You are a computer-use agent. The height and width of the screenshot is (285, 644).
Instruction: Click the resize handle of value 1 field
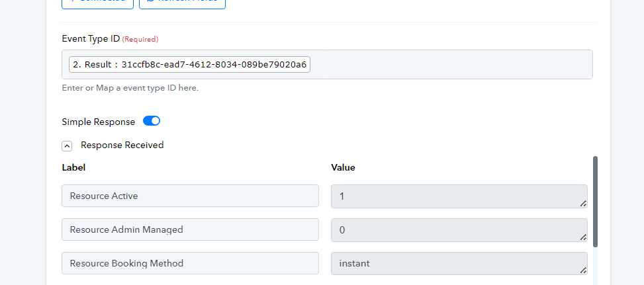(583, 204)
